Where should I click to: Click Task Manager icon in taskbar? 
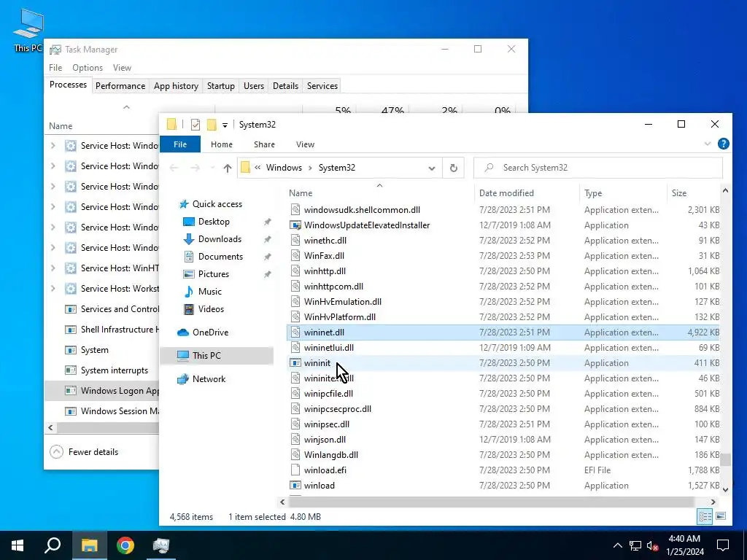point(161,545)
